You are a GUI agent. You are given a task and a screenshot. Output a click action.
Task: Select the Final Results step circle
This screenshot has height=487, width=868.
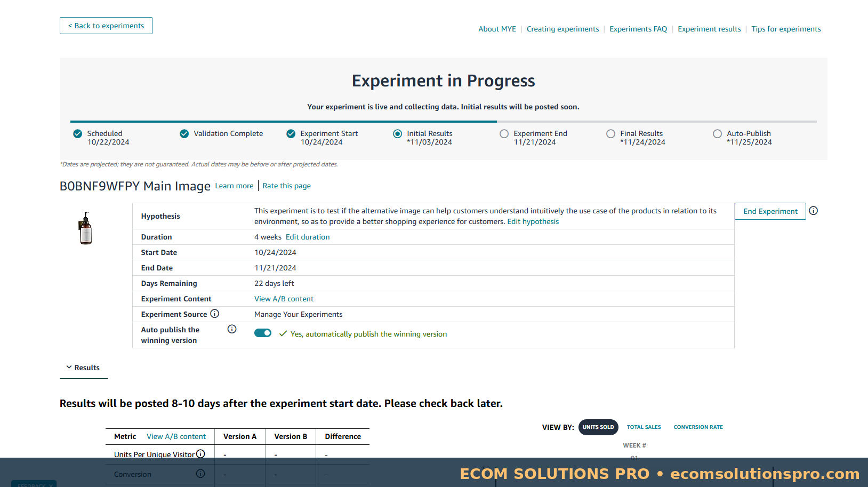611,134
